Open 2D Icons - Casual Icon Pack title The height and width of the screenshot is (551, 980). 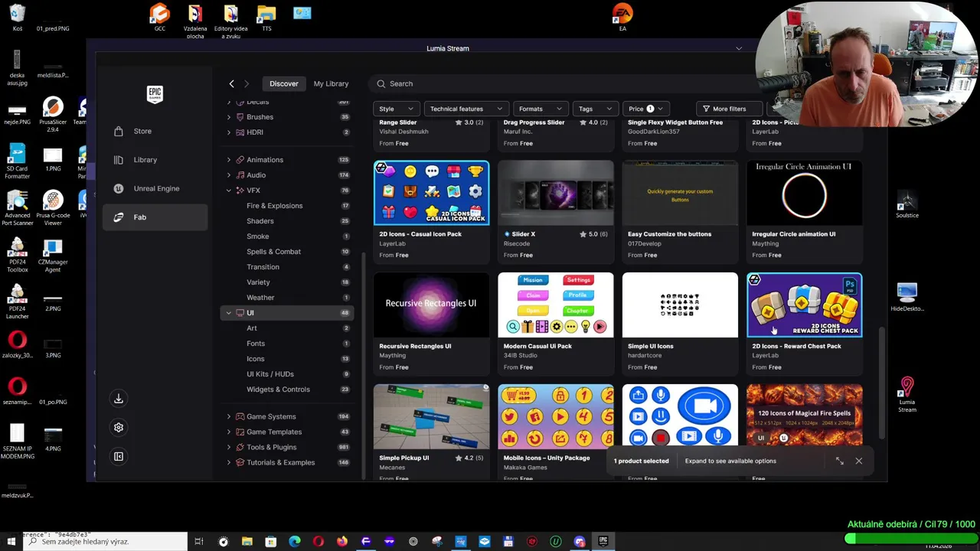pyautogui.click(x=420, y=234)
